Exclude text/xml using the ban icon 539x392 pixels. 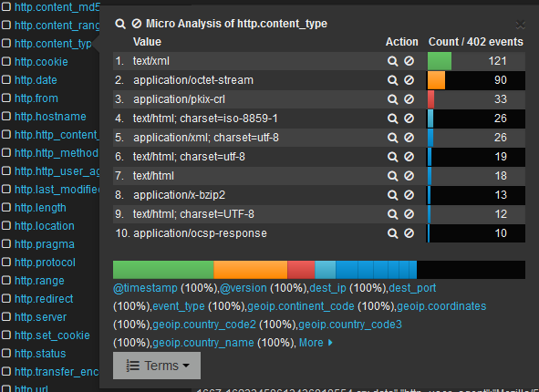[409, 61]
